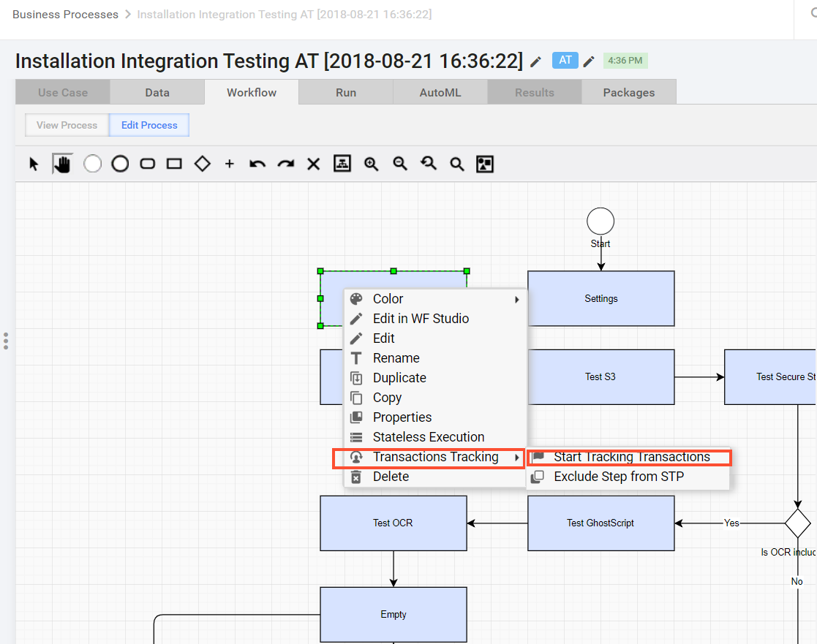
Task: Switch to the Results tab
Action: point(535,92)
